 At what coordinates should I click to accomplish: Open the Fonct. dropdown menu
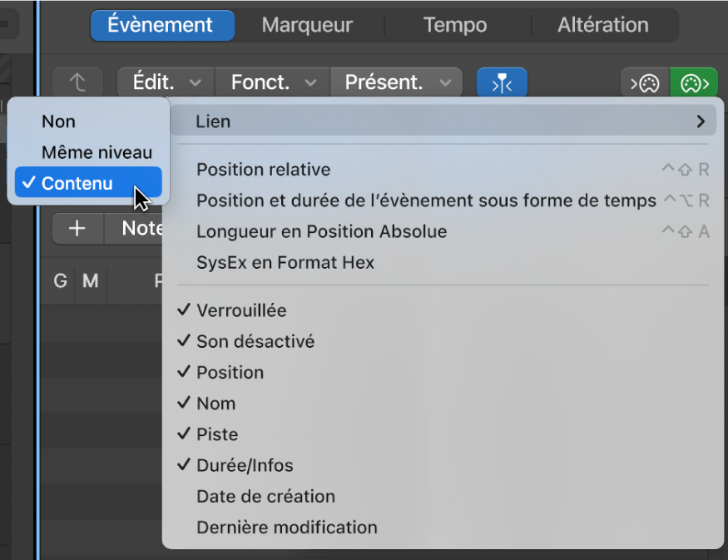273,83
